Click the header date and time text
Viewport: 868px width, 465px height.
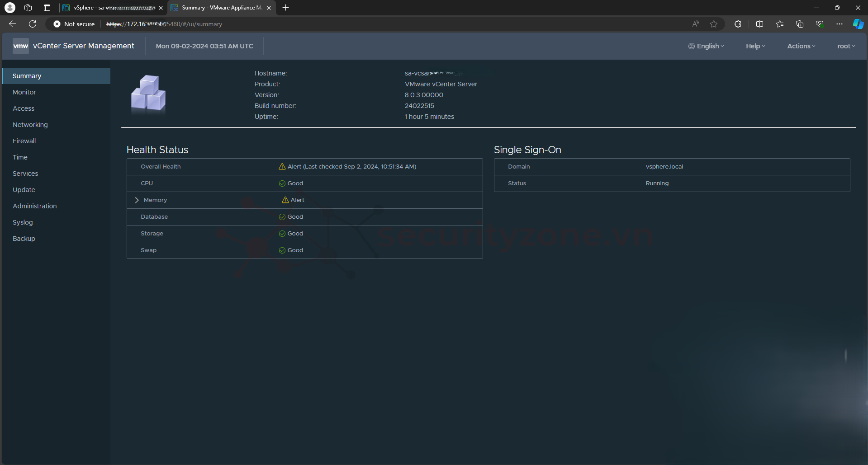coord(204,46)
